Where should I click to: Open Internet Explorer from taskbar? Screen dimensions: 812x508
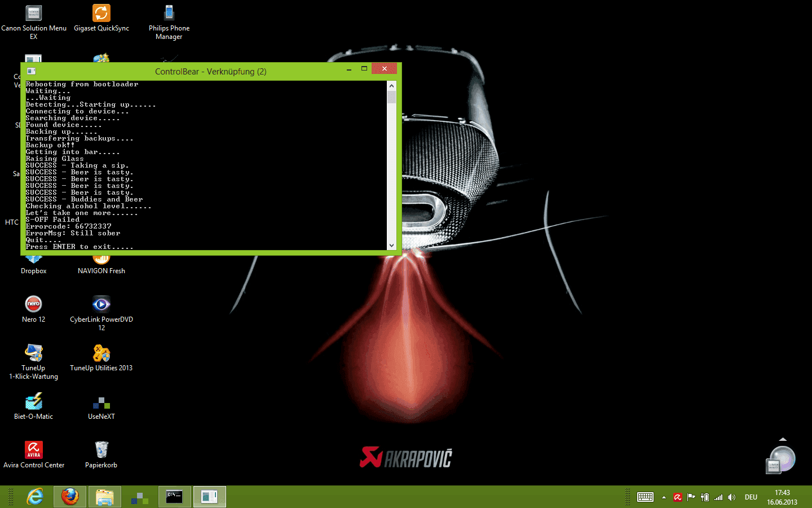[x=35, y=497]
